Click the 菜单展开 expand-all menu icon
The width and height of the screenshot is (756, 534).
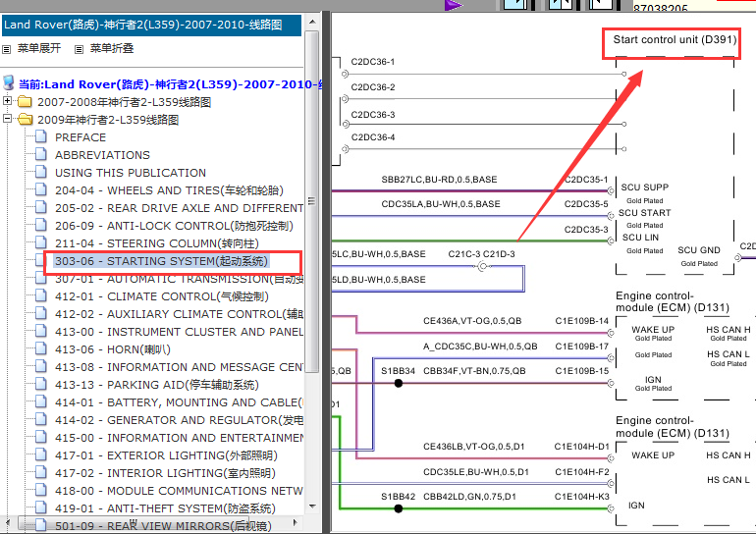click(x=7, y=49)
